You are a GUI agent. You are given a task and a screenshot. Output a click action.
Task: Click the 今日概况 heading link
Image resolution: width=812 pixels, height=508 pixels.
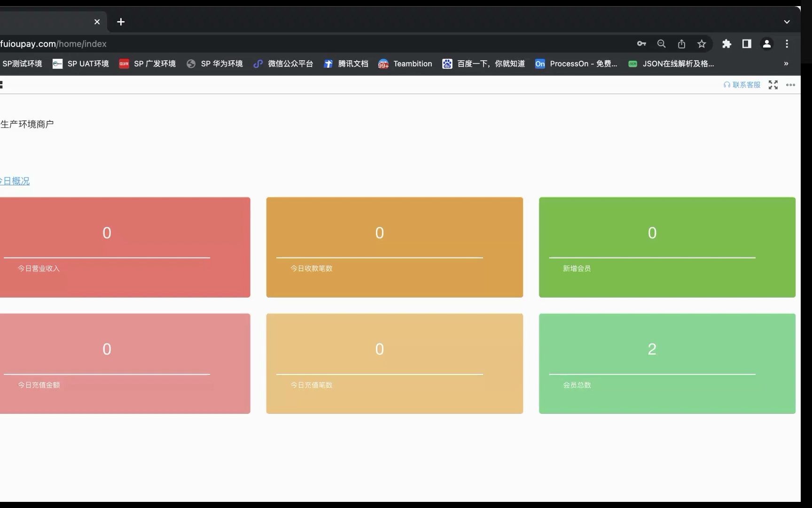tap(15, 181)
